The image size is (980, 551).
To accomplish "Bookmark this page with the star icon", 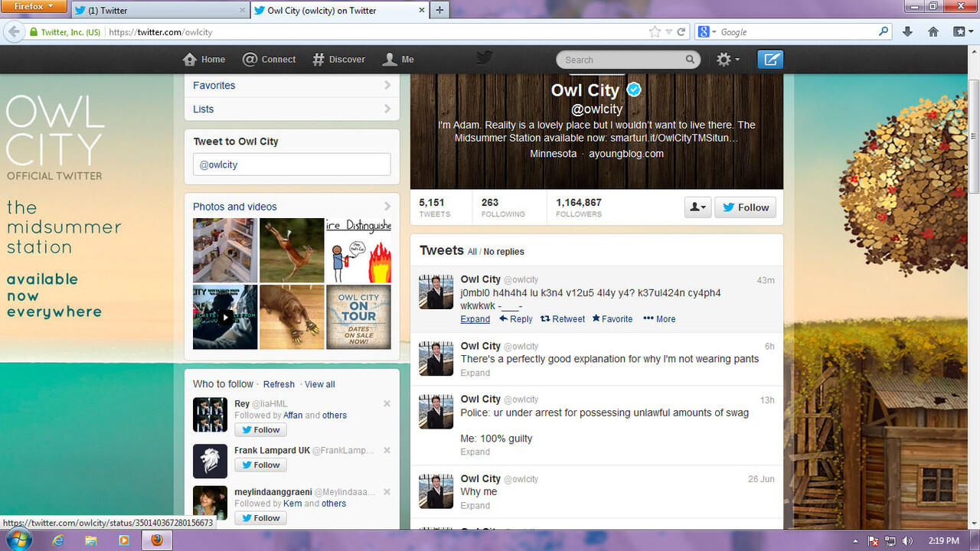I will click(x=655, y=32).
